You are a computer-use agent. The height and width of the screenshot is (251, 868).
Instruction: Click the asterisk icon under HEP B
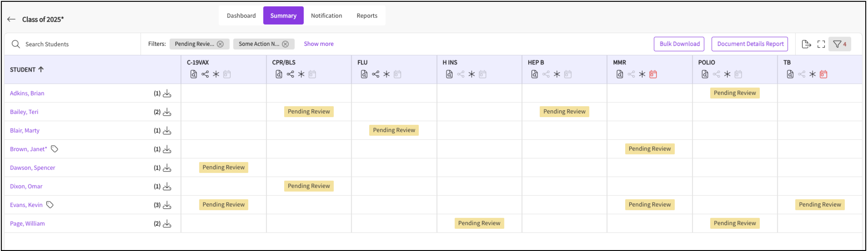point(557,74)
